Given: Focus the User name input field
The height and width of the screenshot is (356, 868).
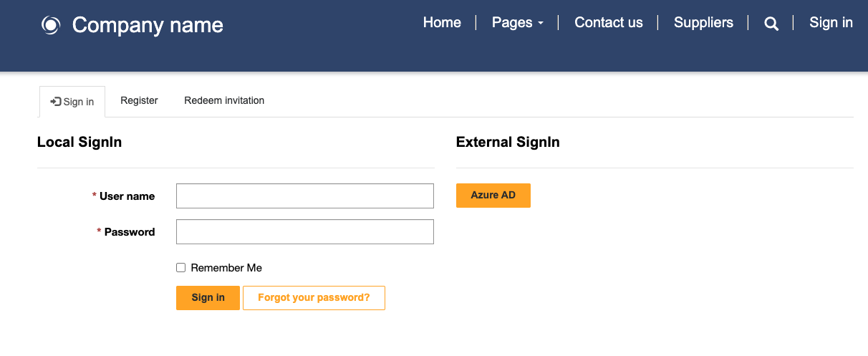Looking at the screenshot, I should pyautogui.click(x=305, y=196).
